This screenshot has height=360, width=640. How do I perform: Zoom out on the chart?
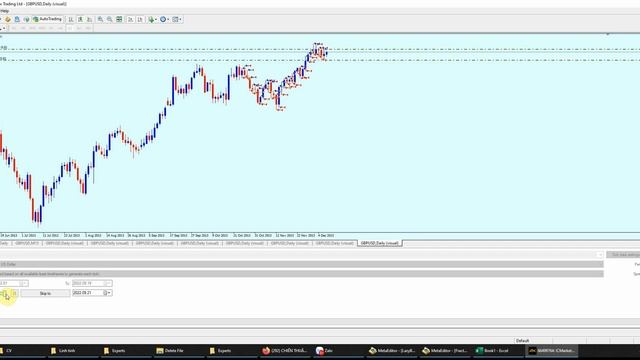pos(109,19)
